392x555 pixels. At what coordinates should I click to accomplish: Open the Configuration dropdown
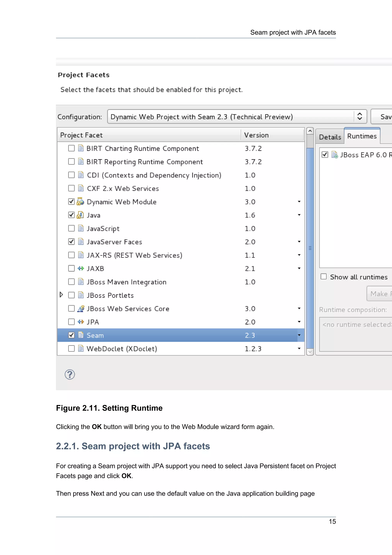pyautogui.click(x=237, y=117)
